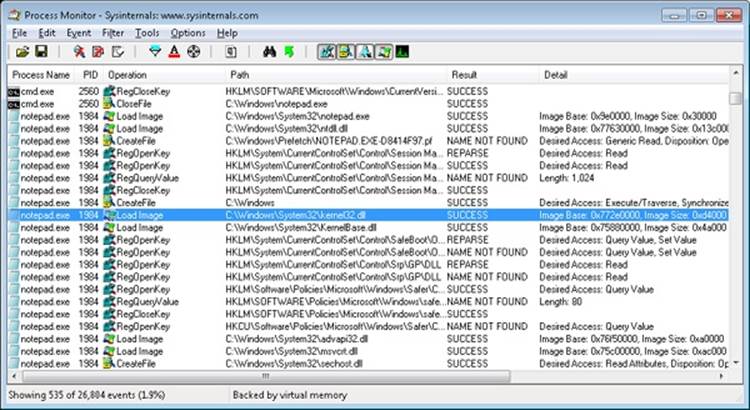
Task: Toggle Show Registry Activity button
Action: click(x=327, y=52)
